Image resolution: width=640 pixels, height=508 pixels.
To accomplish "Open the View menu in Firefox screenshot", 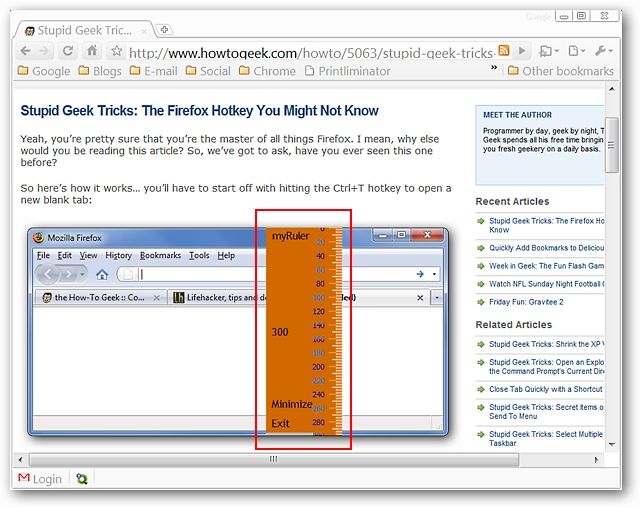I will pos(88,255).
